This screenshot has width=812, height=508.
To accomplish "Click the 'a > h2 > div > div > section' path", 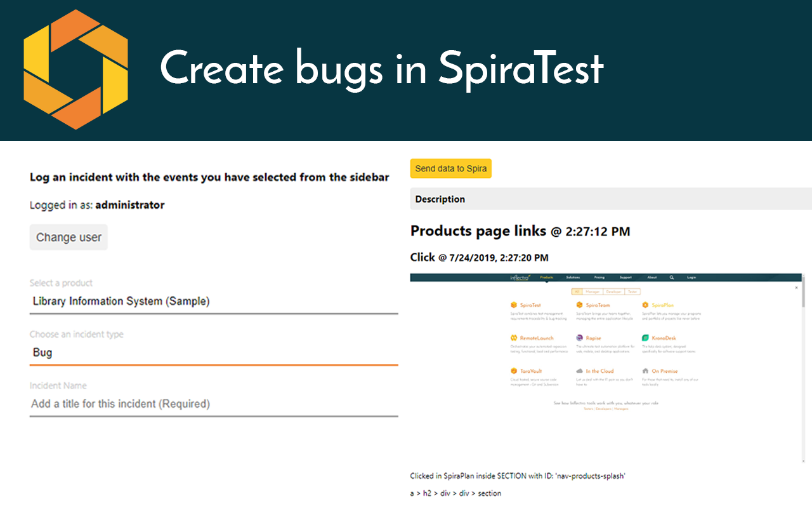I will click(456, 493).
